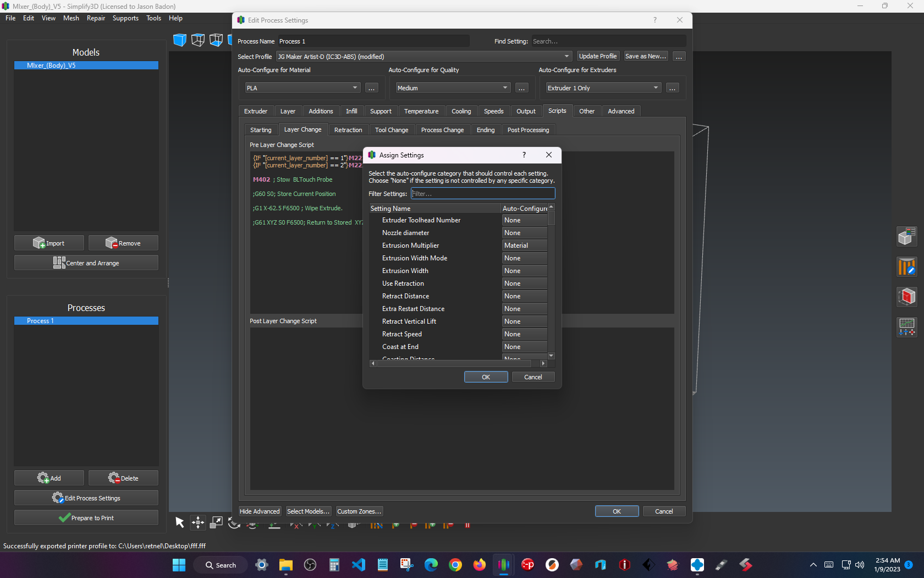Activate the translate (move) models tool
This screenshot has height=578, width=924.
pos(198,522)
